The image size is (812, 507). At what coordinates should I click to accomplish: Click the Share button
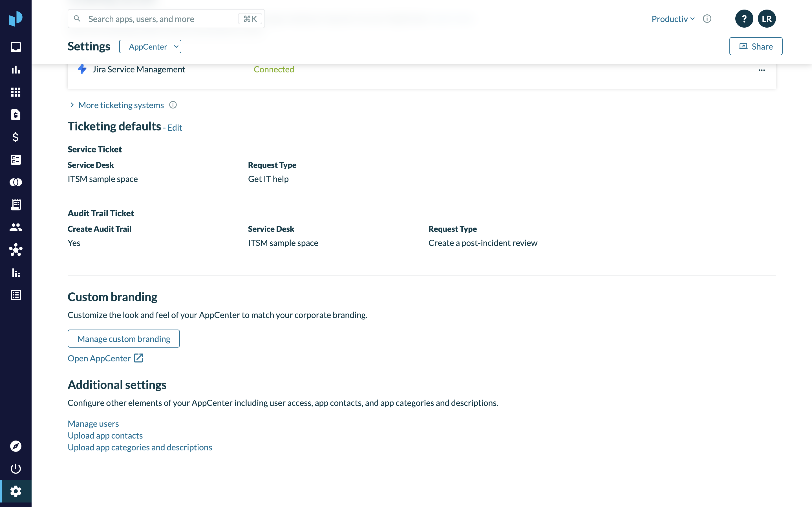click(756, 46)
